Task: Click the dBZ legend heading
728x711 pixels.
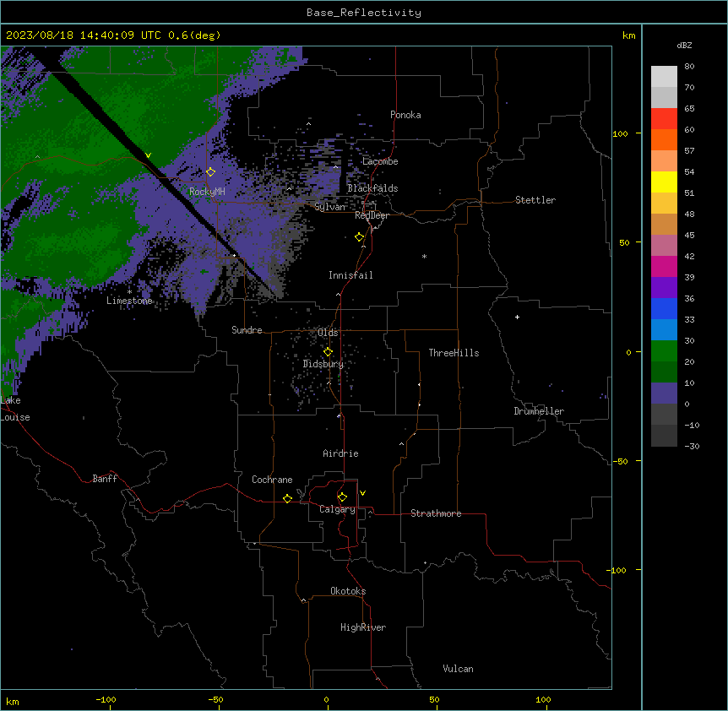Action: [x=684, y=45]
